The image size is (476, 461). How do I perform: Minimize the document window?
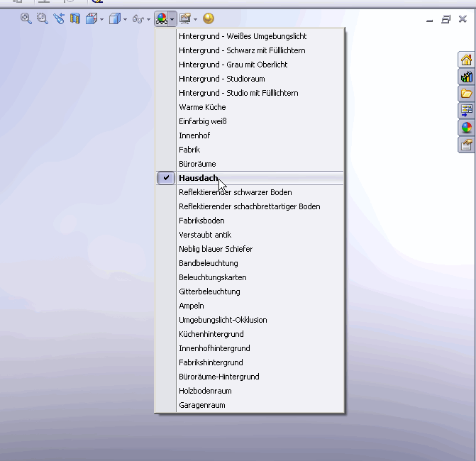[429, 20]
